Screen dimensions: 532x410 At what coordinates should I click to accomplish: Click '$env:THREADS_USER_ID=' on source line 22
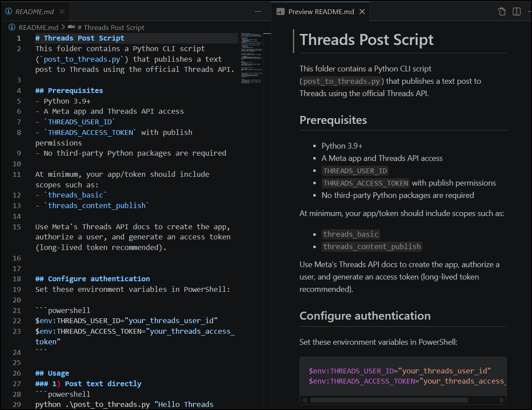click(x=80, y=321)
